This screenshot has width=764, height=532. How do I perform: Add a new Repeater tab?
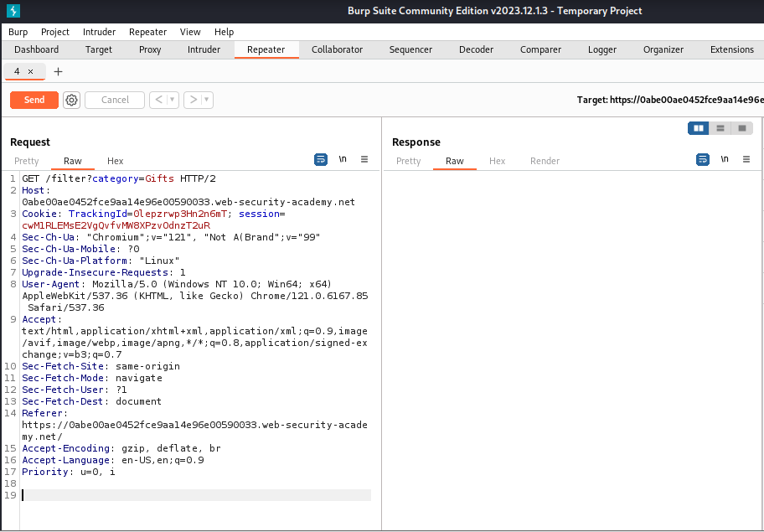[x=58, y=71]
